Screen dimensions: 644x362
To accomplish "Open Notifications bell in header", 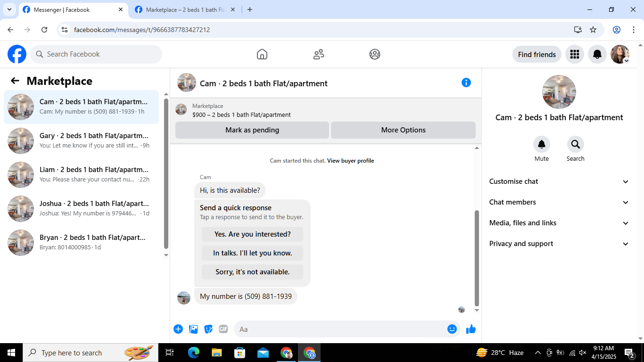I will tap(597, 54).
